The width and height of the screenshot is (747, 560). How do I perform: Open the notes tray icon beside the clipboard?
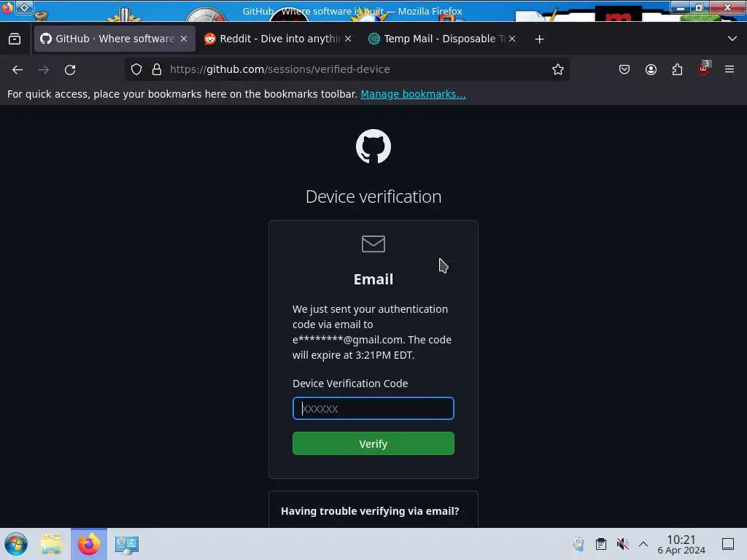pyautogui.click(x=578, y=544)
